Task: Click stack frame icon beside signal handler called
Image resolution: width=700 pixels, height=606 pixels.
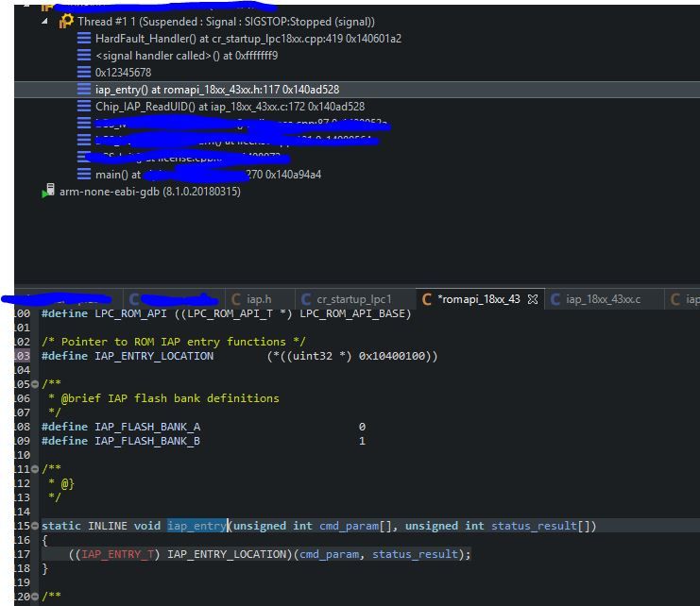Action: pos(84,56)
